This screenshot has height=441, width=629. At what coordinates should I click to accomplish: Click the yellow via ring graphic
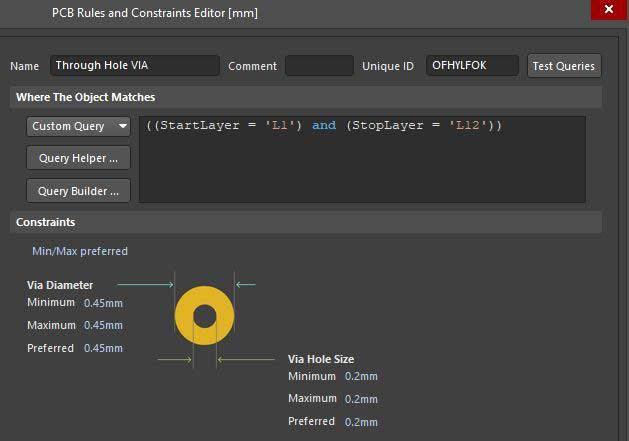[x=186, y=315]
